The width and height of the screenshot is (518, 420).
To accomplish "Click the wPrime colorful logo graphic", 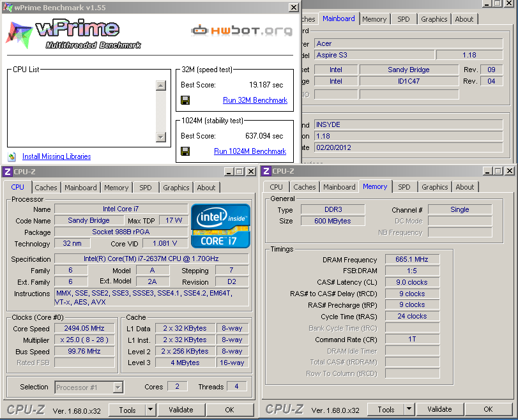I will pos(19,34).
